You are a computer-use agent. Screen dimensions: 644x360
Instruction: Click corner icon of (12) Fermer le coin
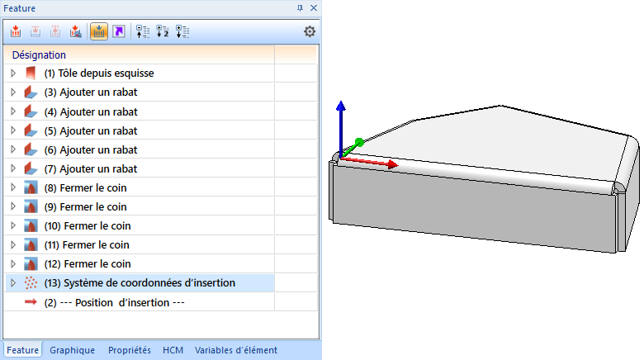31,263
